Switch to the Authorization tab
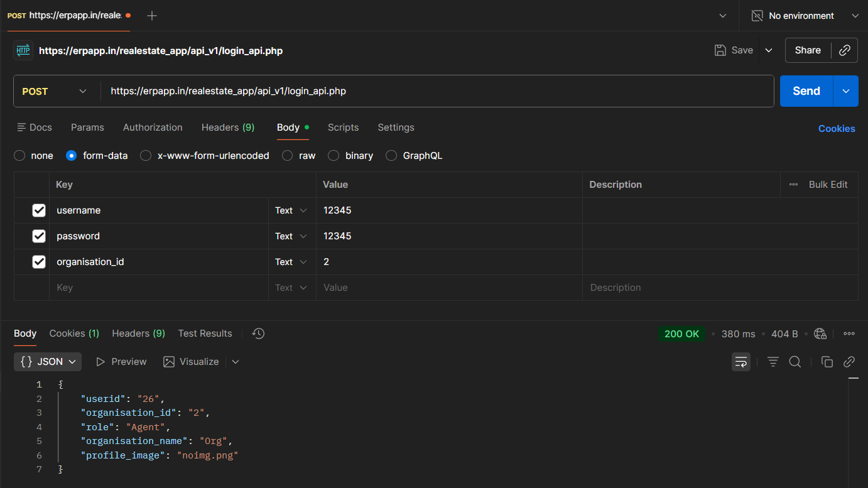 tap(153, 127)
